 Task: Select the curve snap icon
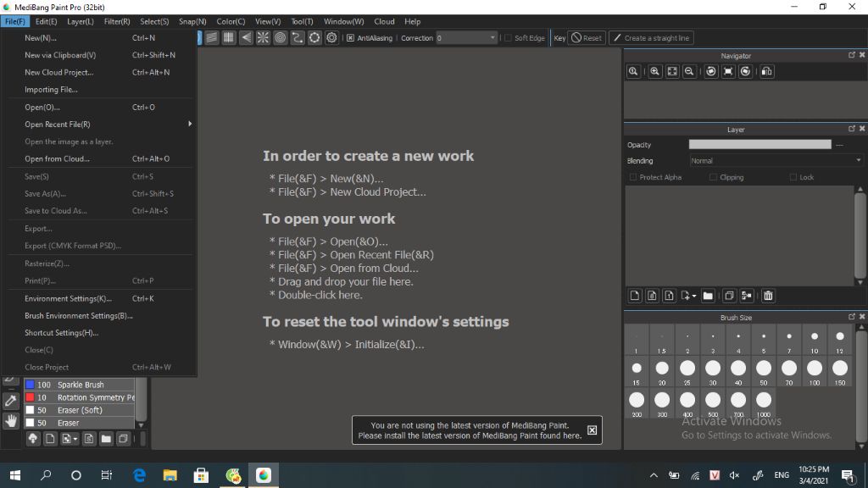(298, 37)
